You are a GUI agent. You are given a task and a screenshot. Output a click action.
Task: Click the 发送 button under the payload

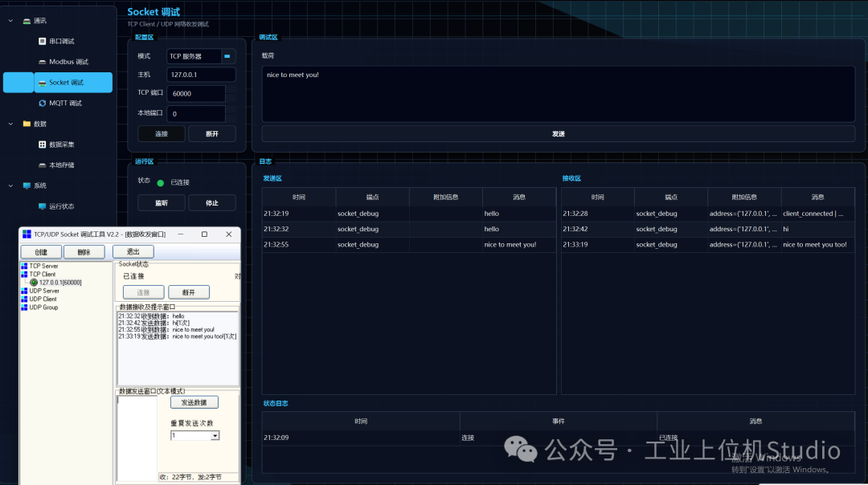tap(558, 134)
